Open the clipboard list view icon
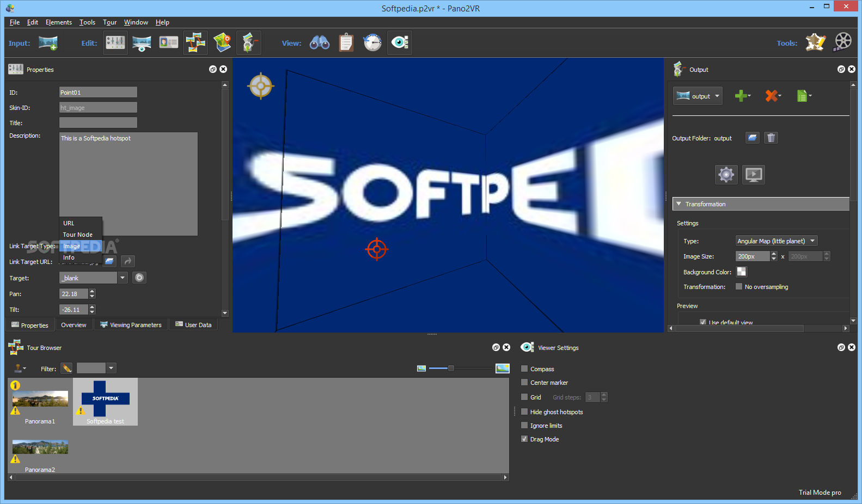 (346, 42)
